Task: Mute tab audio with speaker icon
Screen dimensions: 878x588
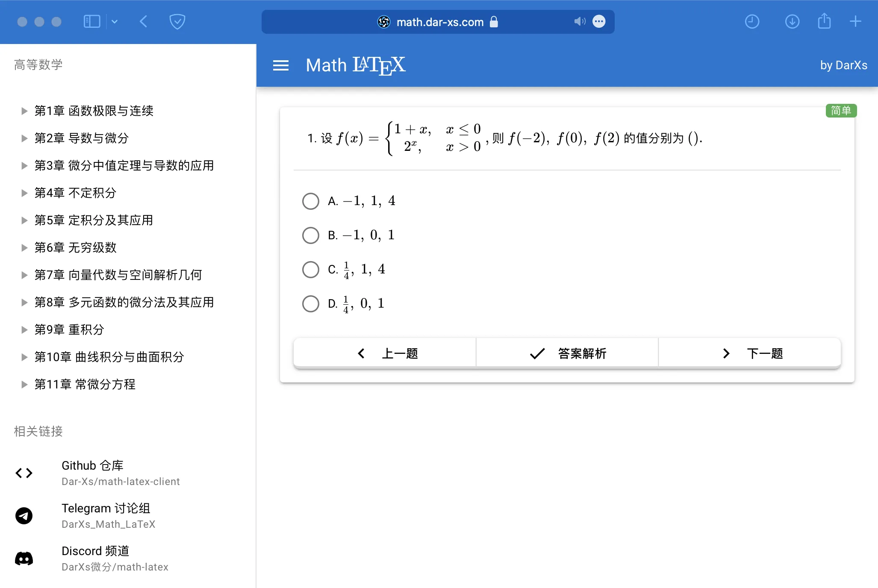Action: click(x=579, y=21)
